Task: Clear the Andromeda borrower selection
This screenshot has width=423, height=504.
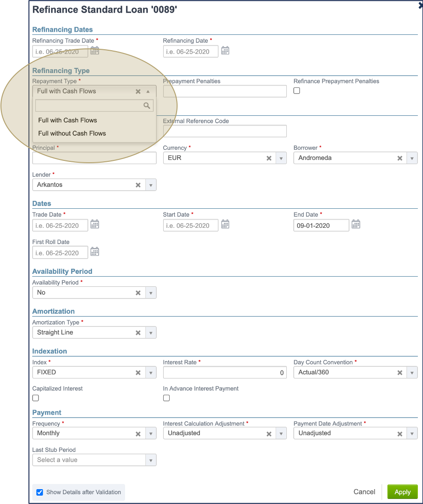Action: [400, 158]
